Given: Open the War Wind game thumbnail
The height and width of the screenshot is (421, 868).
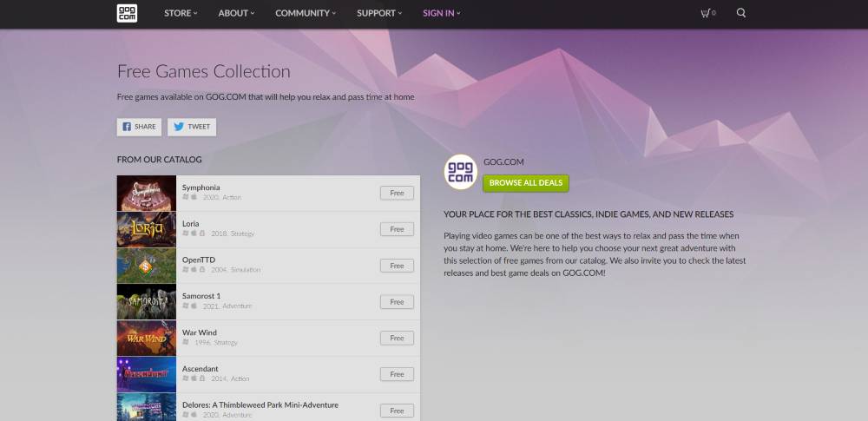Looking at the screenshot, I should [x=146, y=338].
